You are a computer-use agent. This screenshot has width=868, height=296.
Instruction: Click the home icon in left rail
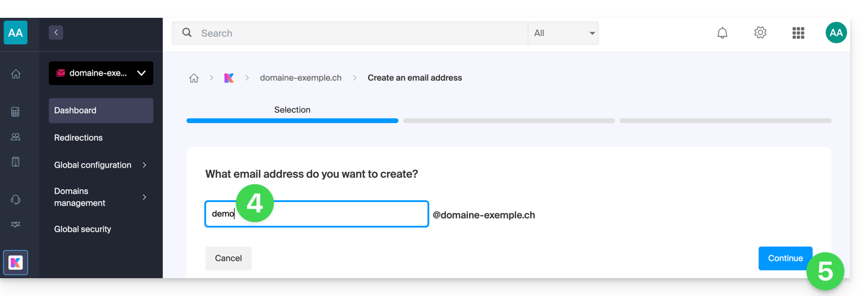[x=16, y=74]
